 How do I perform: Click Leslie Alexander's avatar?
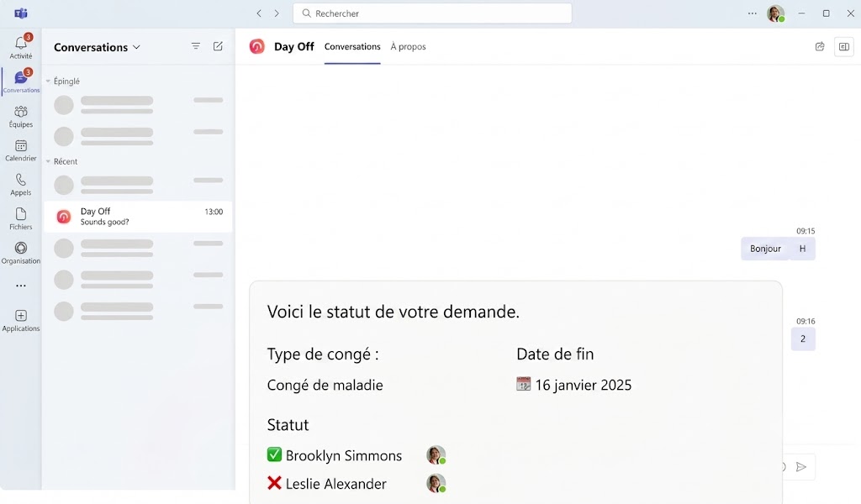(436, 483)
